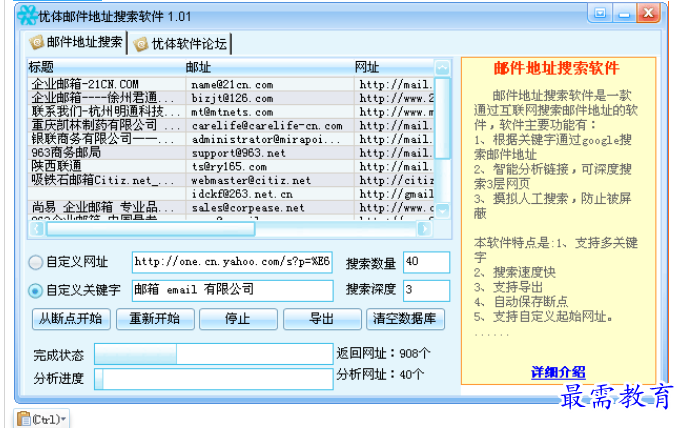Open the 详细介绍 link
This screenshot has width=682, height=428.
558,372
